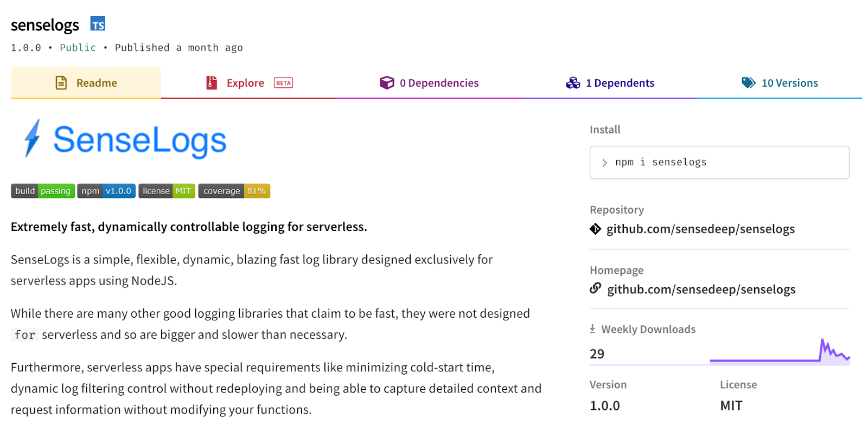
Task: Click the Readme document icon
Action: point(61,83)
